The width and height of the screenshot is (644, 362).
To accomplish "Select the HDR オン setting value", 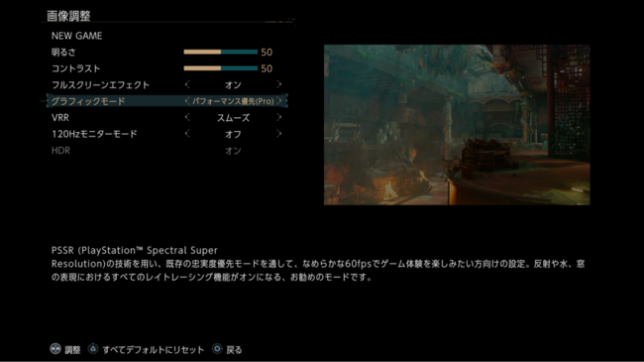I will tap(233, 151).
